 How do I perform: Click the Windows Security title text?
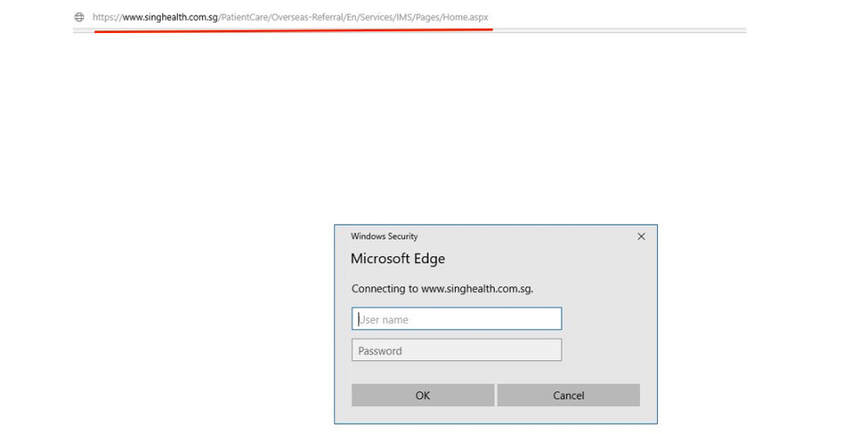pos(385,236)
